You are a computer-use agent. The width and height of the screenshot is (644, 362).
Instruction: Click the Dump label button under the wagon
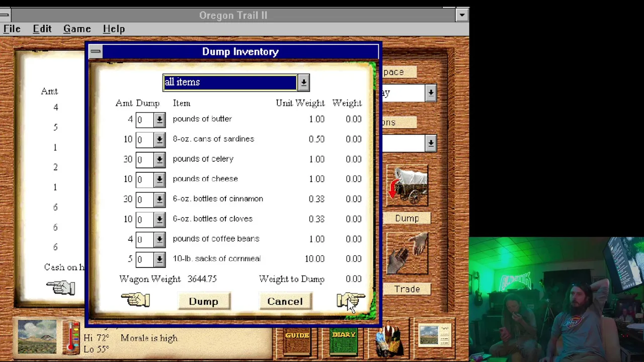[x=407, y=219]
